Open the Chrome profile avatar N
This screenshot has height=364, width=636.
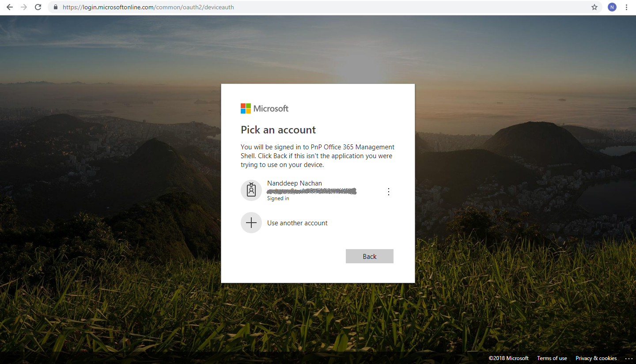(x=612, y=7)
